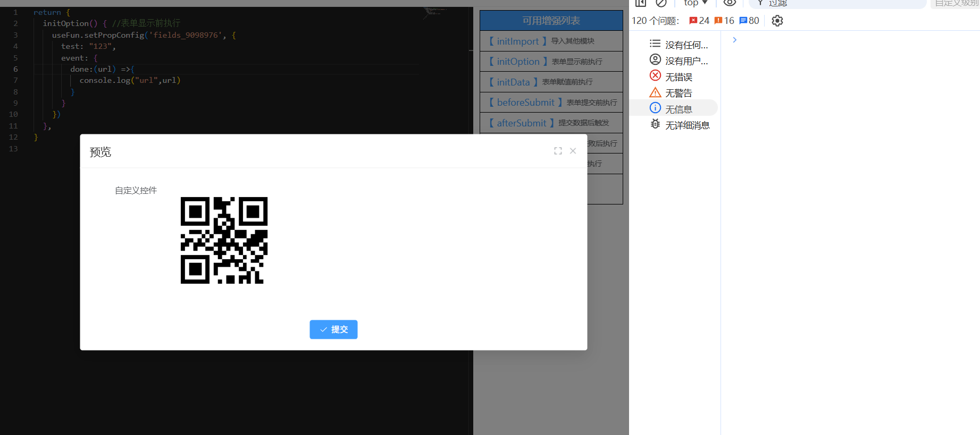Select the 无信息 sidebar filter
This screenshot has width=980, height=435.
click(679, 109)
